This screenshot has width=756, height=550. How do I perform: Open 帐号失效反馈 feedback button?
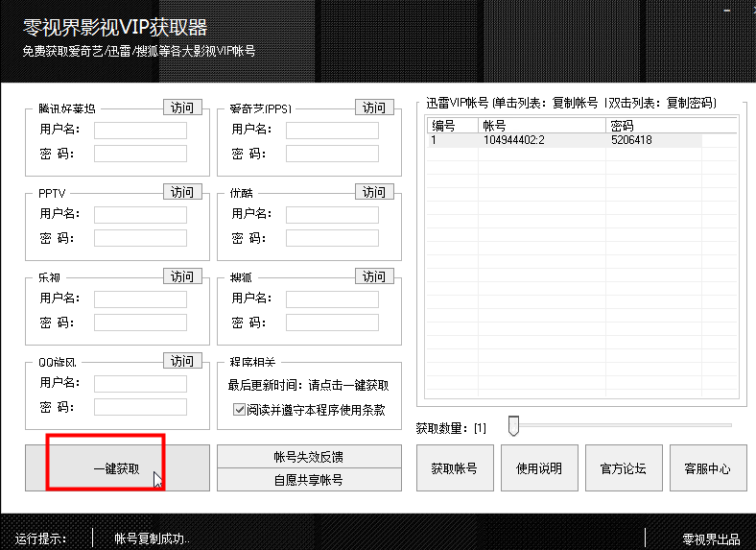[x=309, y=456]
